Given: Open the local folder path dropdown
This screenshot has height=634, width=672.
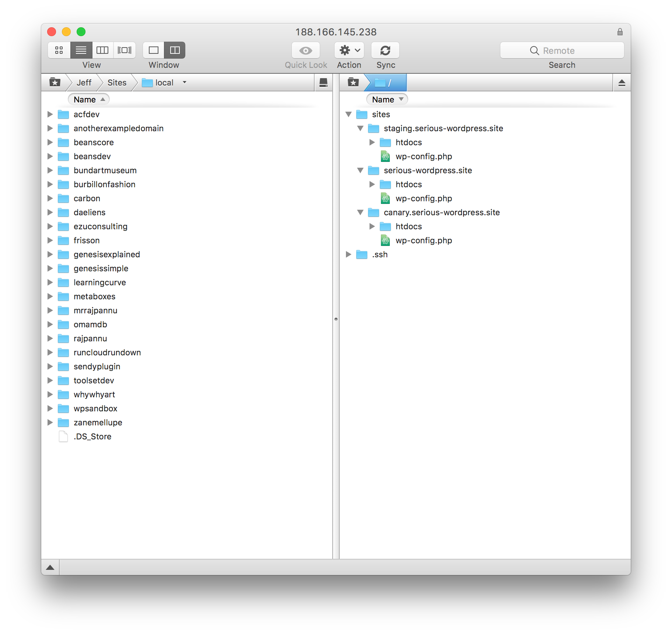Looking at the screenshot, I should [185, 83].
